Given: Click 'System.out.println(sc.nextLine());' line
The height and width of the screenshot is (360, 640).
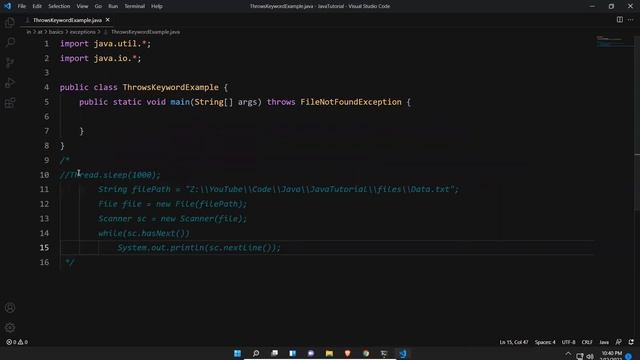Looking at the screenshot, I should 199,248.
